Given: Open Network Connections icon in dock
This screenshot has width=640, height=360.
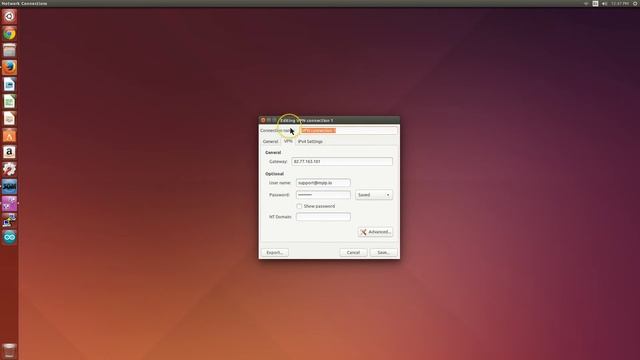Looking at the screenshot, I should click(9, 220).
